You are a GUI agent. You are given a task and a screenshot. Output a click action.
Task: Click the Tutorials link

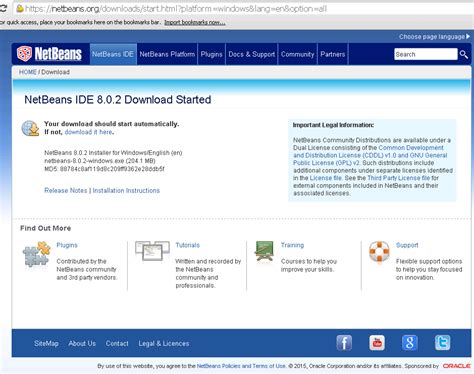[x=188, y=245]
